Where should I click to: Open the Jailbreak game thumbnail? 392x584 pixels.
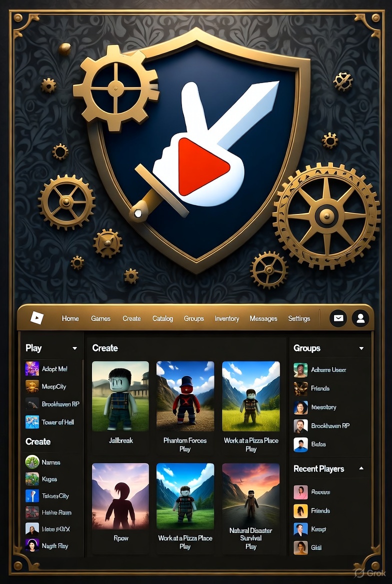(120, 396)
